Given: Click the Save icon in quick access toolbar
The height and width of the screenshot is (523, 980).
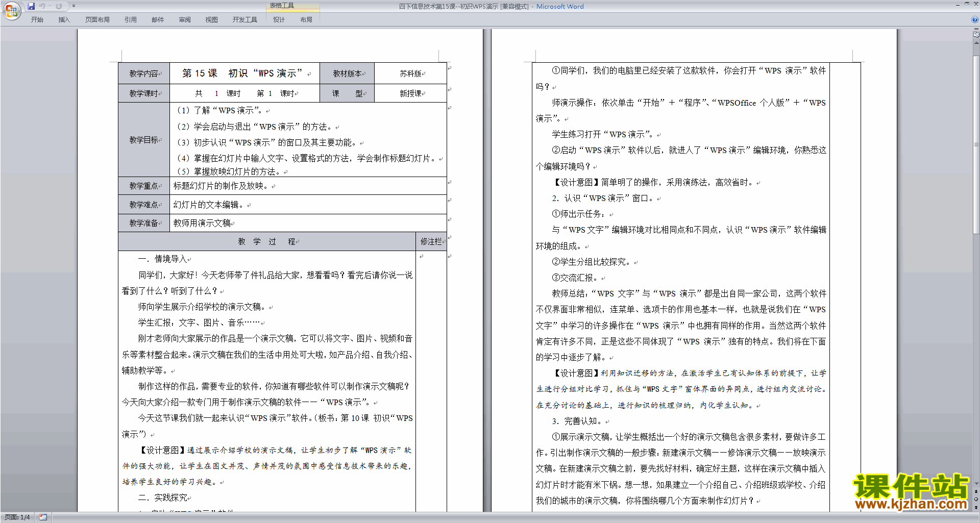Looking at the screenshot, I should point(31,6).
